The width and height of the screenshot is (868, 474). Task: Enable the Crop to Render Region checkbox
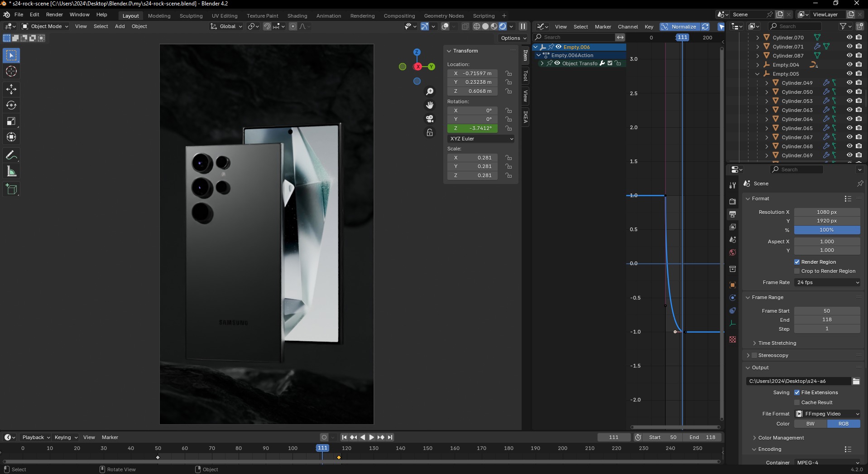point(797,271)
